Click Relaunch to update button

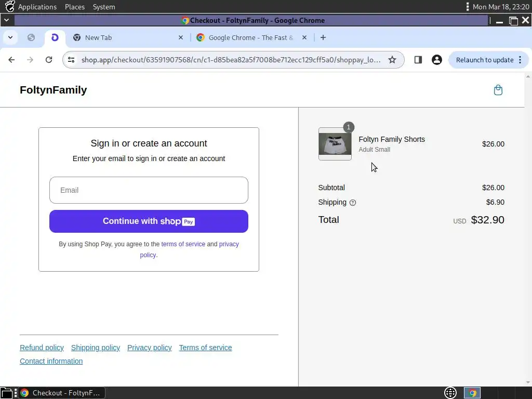click(x=488, y=60)
